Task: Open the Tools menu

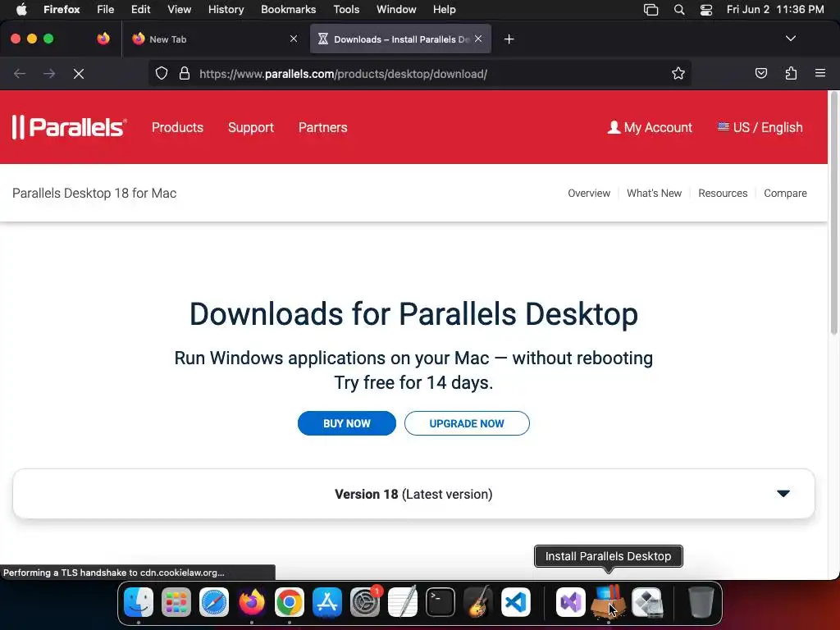Action: coord(346,10)
